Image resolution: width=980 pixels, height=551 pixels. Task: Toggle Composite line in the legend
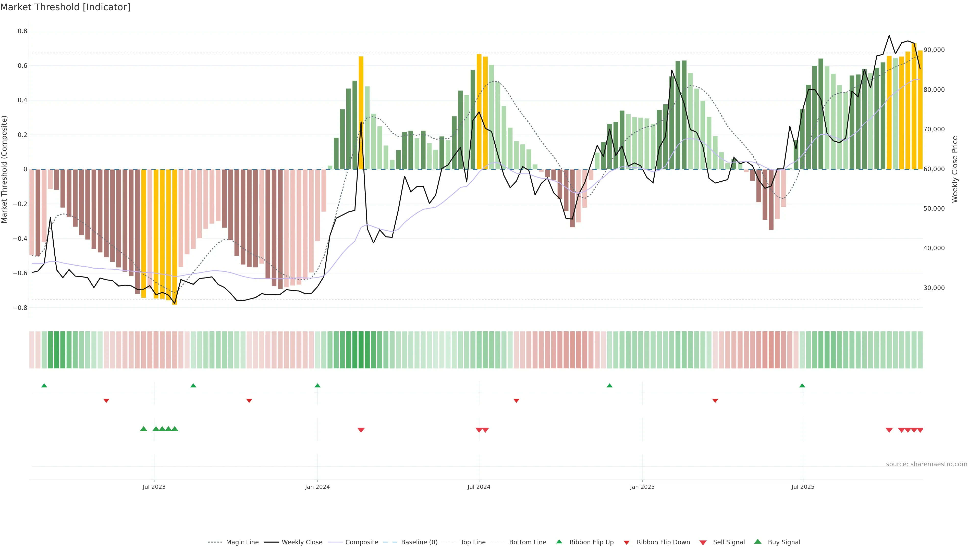361,542
